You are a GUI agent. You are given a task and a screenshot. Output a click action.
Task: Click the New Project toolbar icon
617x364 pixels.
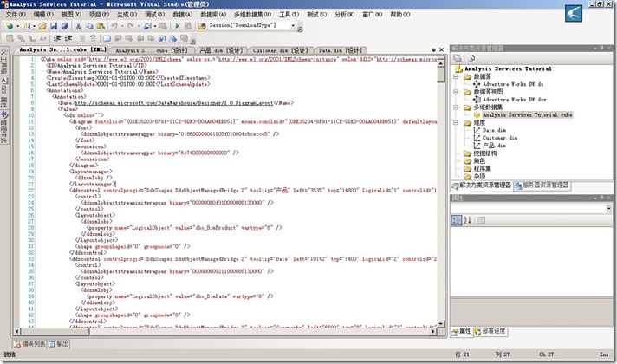10,26
